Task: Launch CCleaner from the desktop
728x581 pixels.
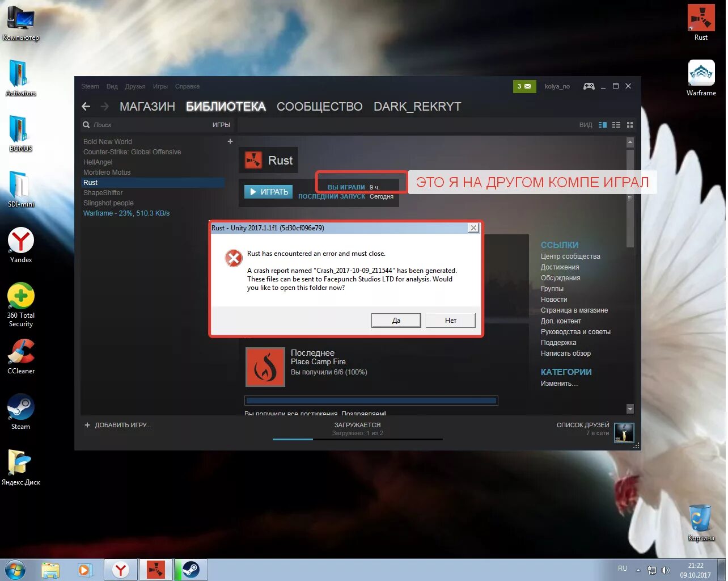Action: [x=20, y=356]
